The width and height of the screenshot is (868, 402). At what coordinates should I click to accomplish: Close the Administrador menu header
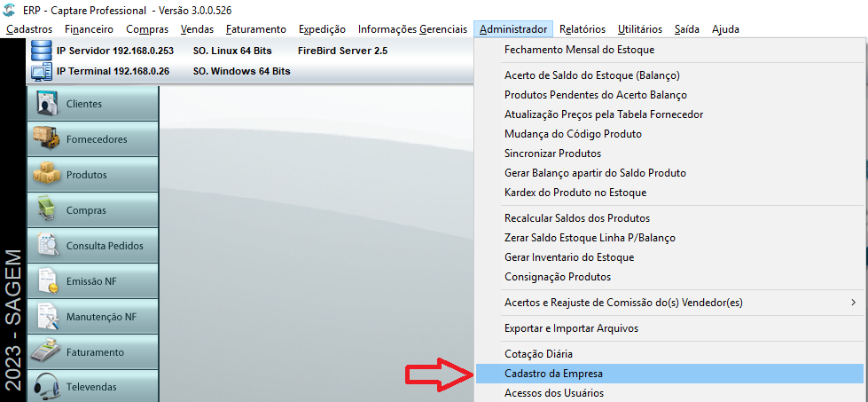(513, 29)
